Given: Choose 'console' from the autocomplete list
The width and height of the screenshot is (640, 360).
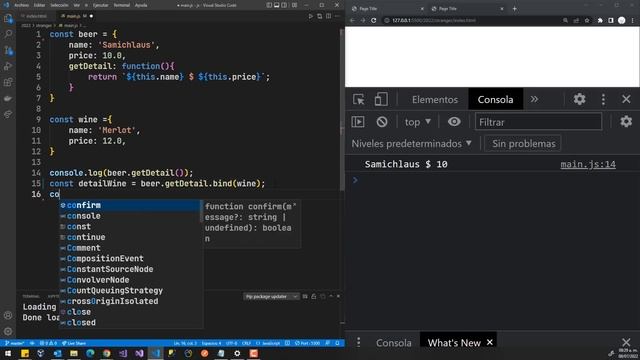Looking at the screenshot, I should [x=130, y=216].
